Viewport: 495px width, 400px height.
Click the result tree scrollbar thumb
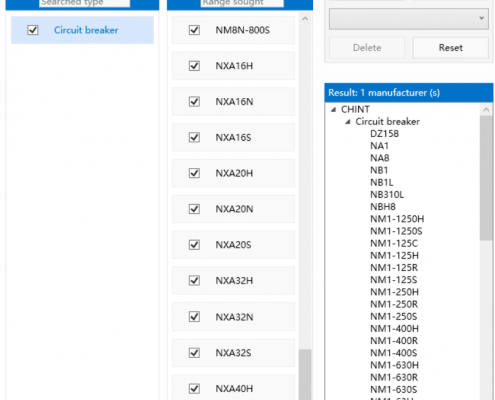486,177
